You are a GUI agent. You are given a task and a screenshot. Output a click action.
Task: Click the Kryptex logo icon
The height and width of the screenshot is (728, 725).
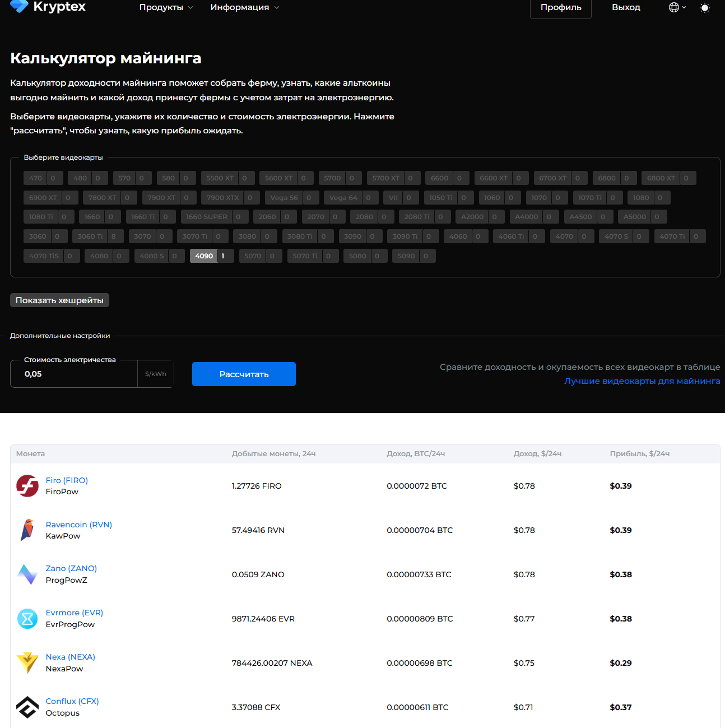[19, 6]
